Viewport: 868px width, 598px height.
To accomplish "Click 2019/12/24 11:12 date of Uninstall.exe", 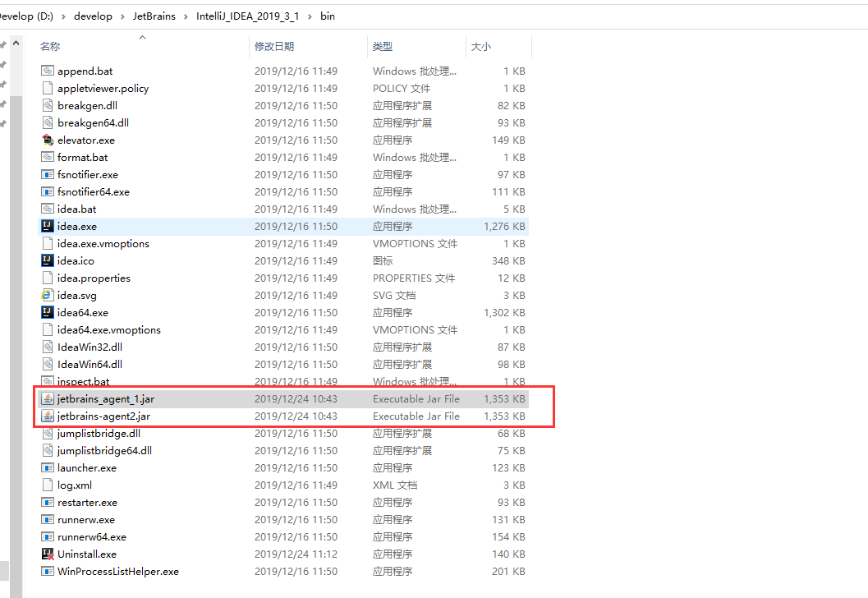I will pyautogui.click(x=296, y=554).
